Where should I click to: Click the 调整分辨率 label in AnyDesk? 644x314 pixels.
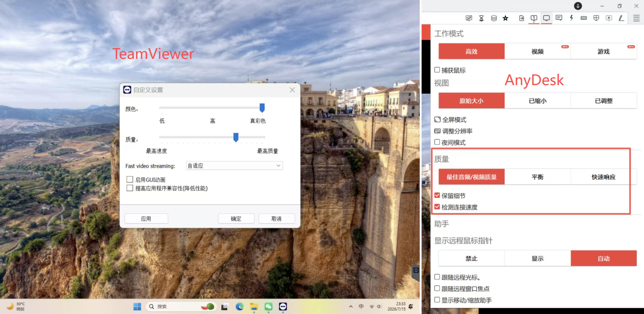pyautogui.click(x=457, y=131)
